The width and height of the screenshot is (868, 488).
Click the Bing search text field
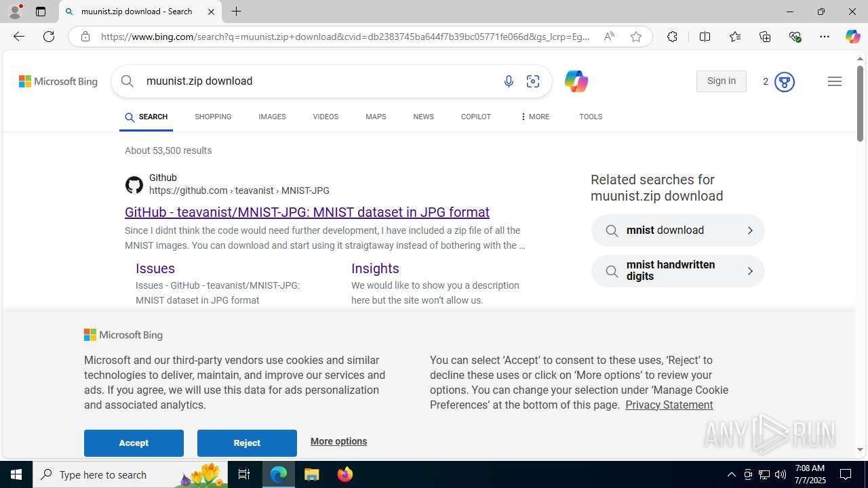click(x=319, y=81)
